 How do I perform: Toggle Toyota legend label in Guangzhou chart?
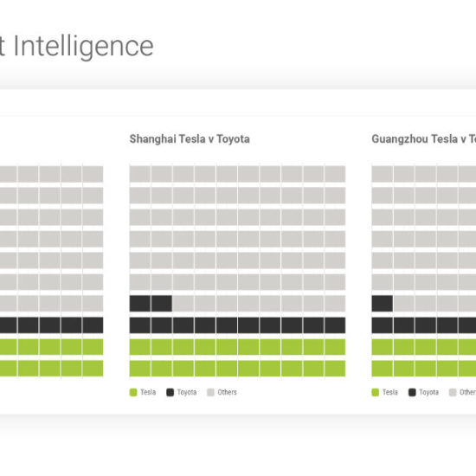point(428,392)
